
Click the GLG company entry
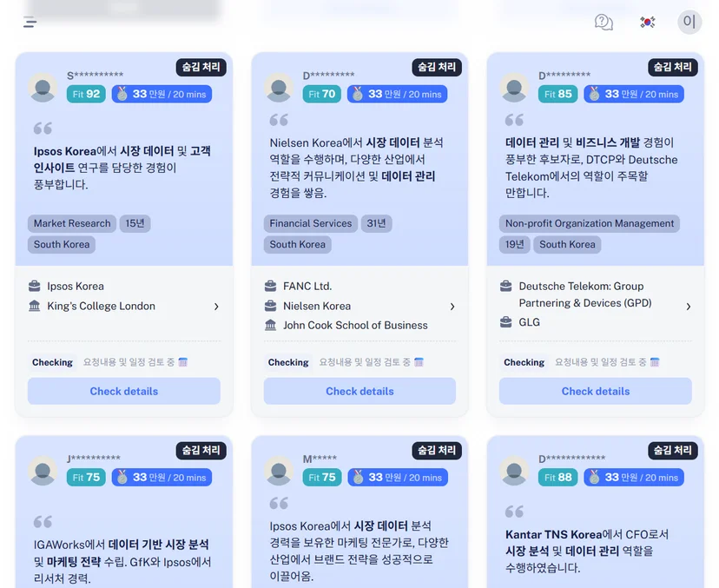[x=529, y=322]
